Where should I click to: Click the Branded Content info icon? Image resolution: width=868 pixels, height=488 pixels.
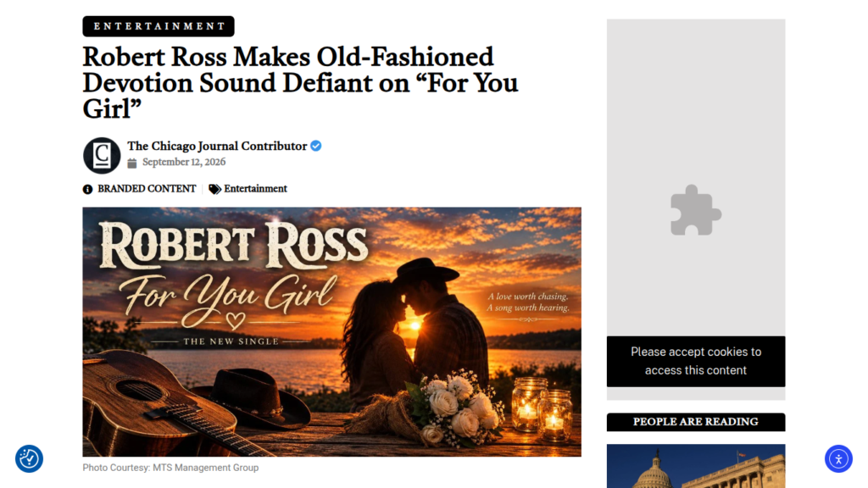(87, 189)
